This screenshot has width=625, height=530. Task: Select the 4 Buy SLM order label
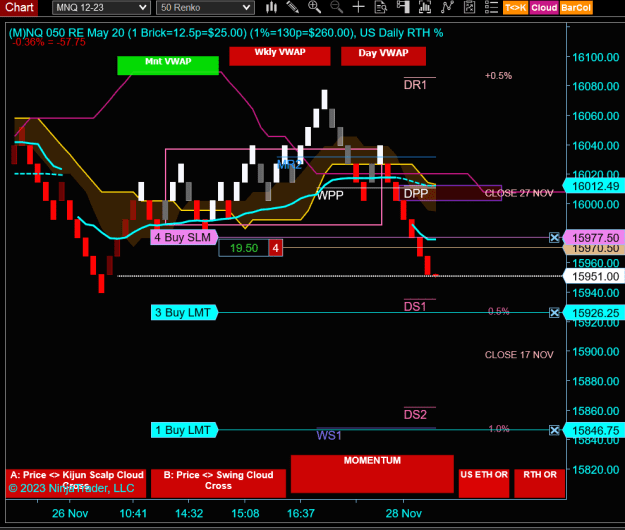(184, 238)
